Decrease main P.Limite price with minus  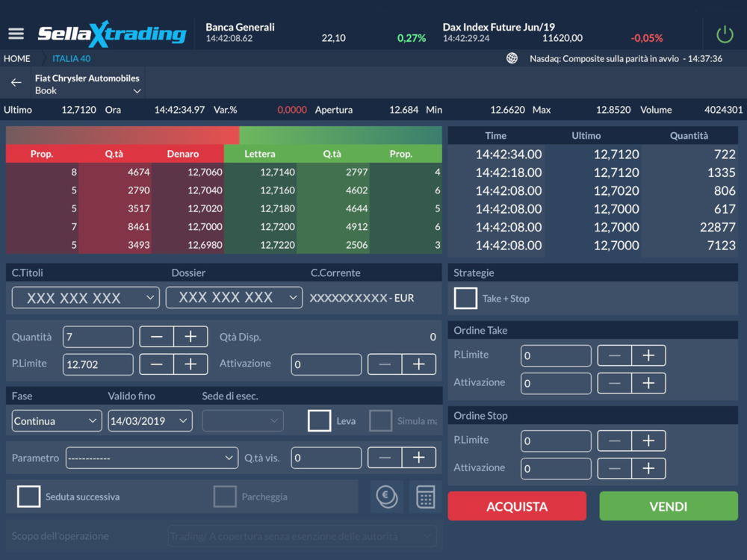[x=156, y=364]
